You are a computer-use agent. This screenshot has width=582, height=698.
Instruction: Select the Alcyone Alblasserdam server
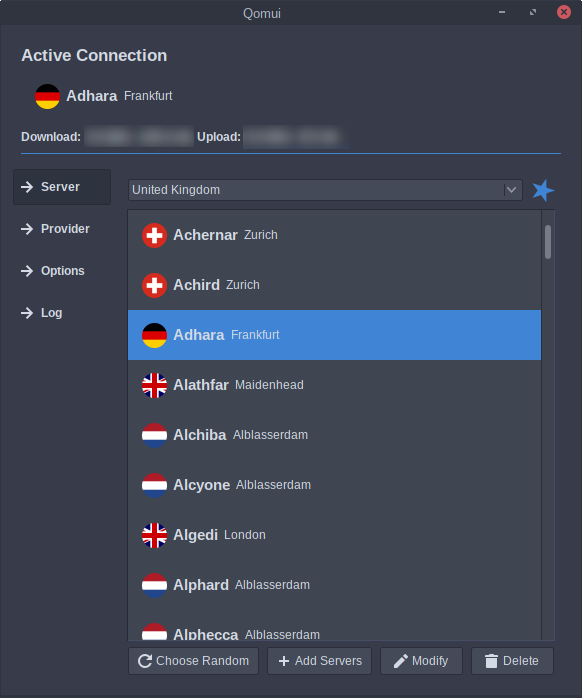(334, 485)
